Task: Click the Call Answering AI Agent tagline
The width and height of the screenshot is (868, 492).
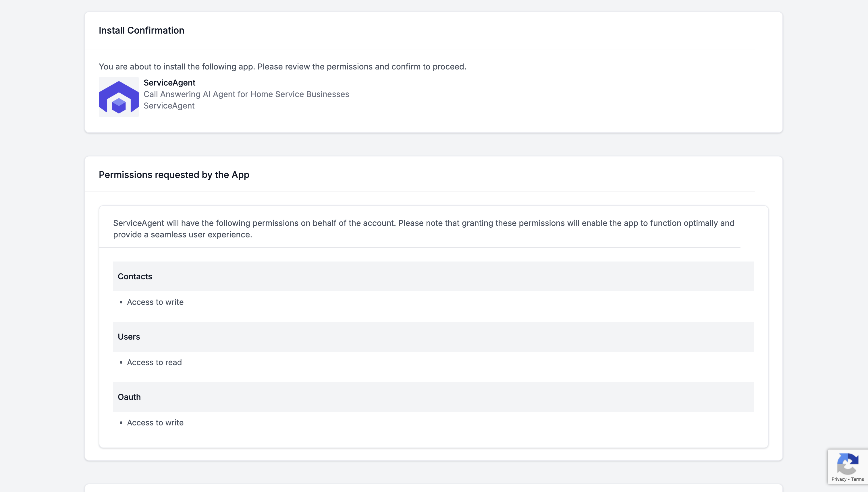Action: click(246, 94)
